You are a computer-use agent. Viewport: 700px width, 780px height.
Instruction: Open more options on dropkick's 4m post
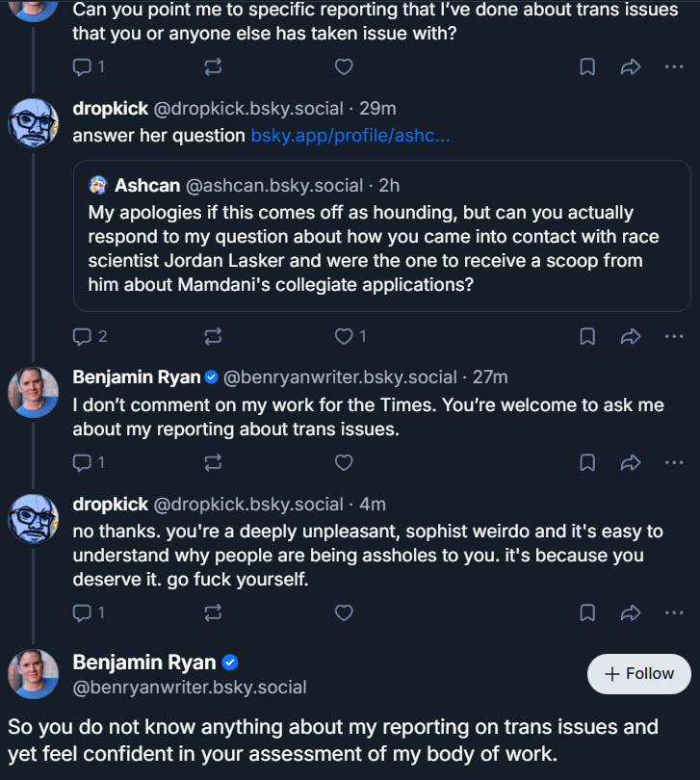click(x=674, y=612)
